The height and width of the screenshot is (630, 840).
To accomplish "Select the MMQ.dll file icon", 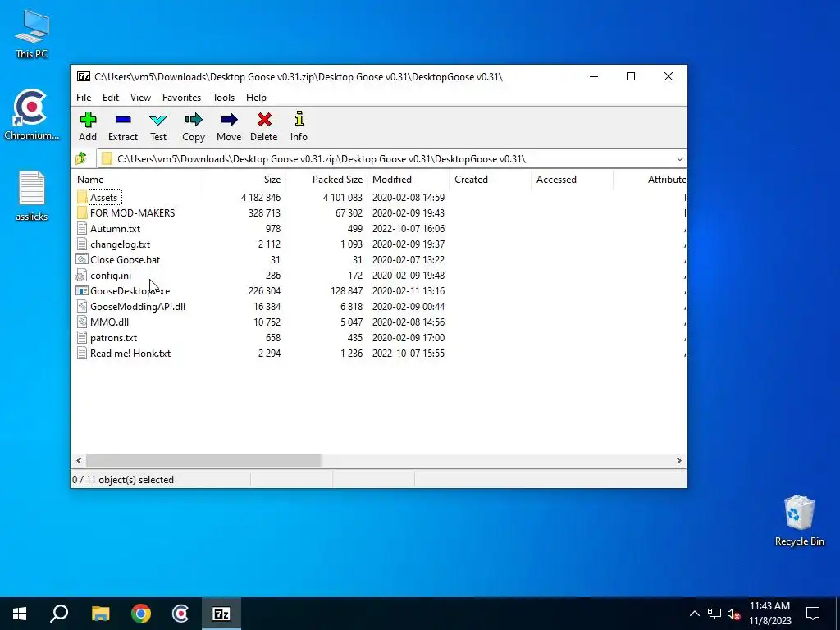I will click(81, 322).
